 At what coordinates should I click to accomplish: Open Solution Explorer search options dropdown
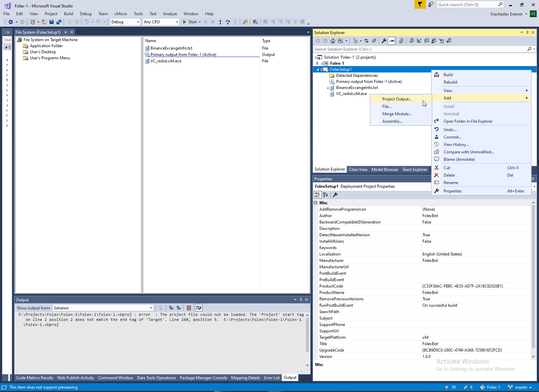pos(534,49)
